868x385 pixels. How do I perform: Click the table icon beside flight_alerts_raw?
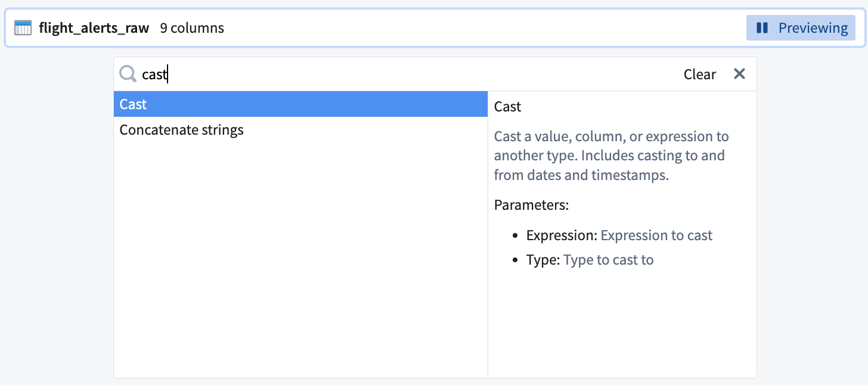click(x=23, y=28)
